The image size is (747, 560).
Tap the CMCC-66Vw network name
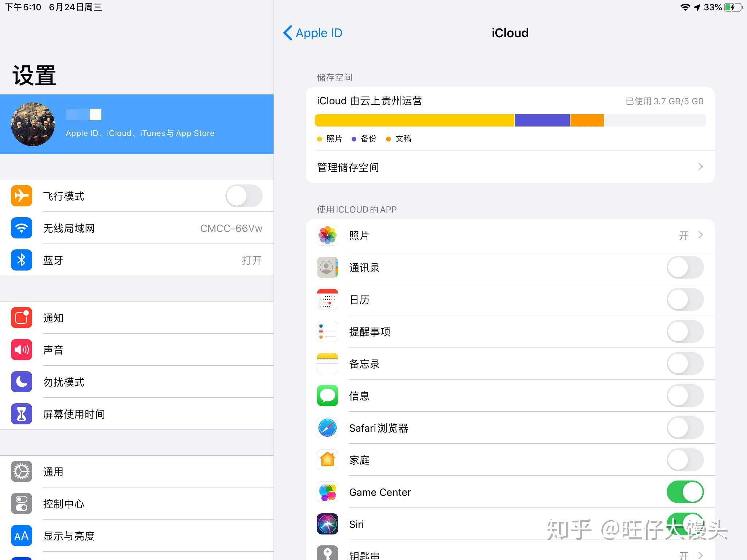(x=231, y=228)
